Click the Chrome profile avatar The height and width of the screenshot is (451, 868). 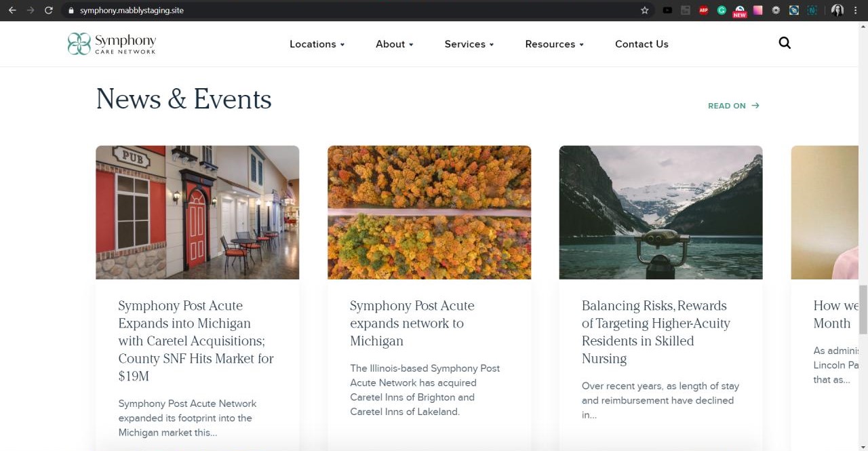pos(837,10)
